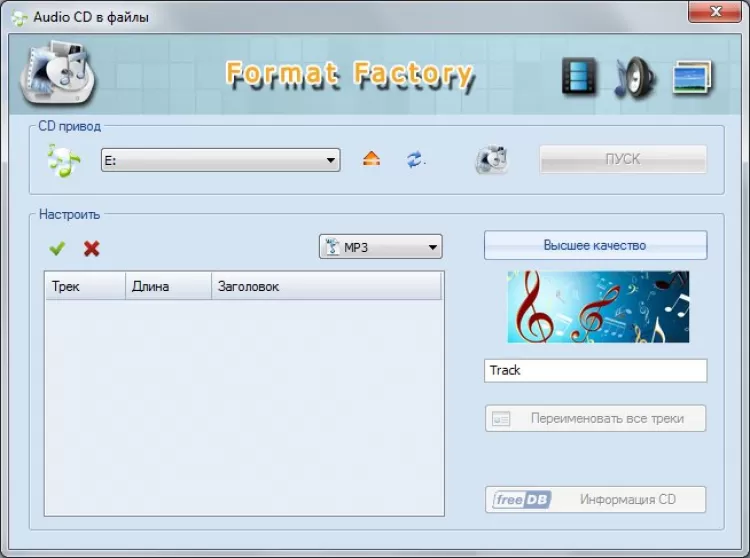Image resolution: width=750 pixels, height=558 pixels.
Task: Refresh the CD drive list
Action: 415,159
